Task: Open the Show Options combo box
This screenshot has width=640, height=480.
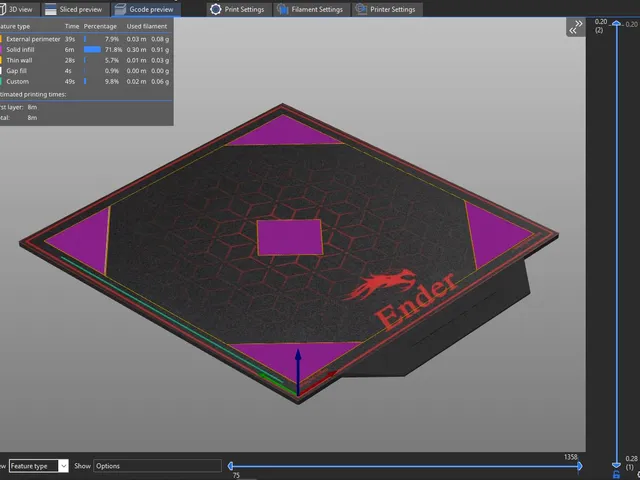Action: tap(157, 466)
